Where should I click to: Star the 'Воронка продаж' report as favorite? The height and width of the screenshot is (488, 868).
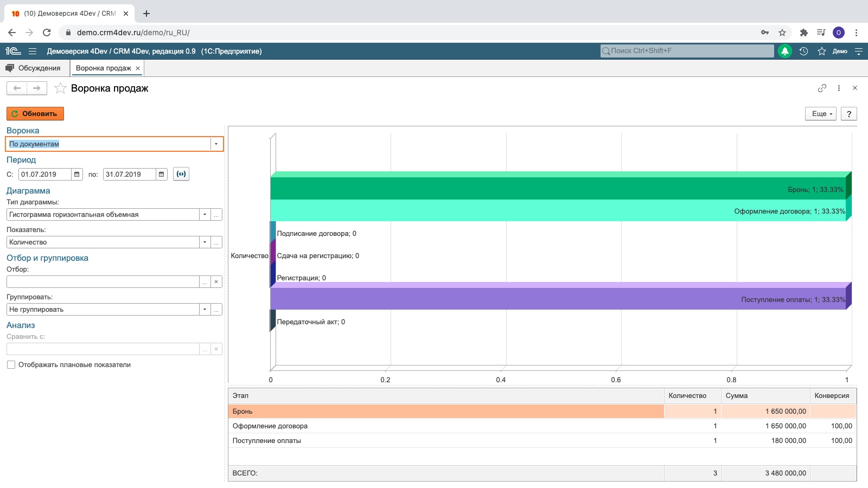point(61,88)
